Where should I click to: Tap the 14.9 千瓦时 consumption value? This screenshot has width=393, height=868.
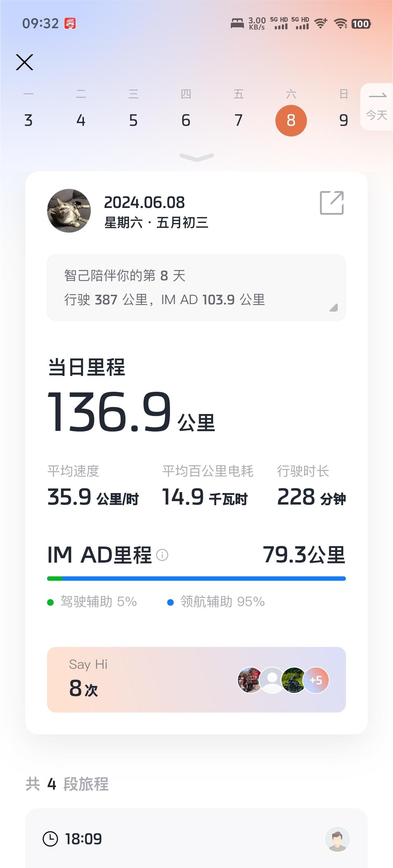click(x=205, y=497)
